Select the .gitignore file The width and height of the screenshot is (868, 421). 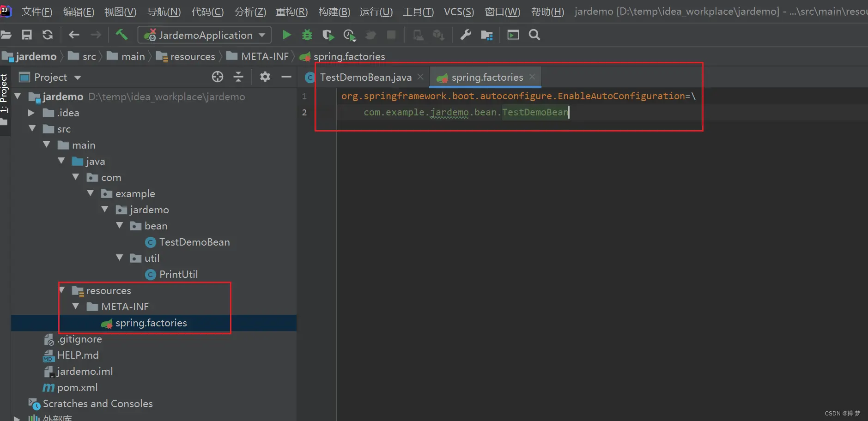point(79,339)
